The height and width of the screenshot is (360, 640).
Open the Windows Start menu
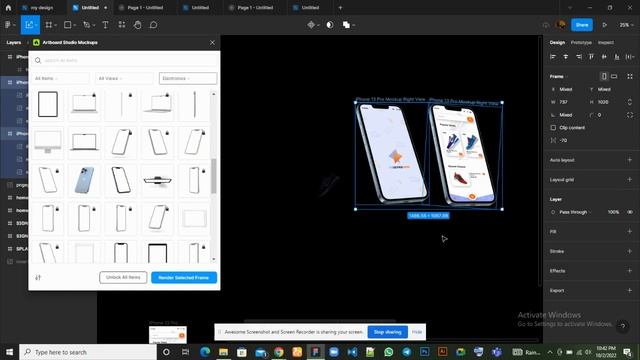[9, 352]
